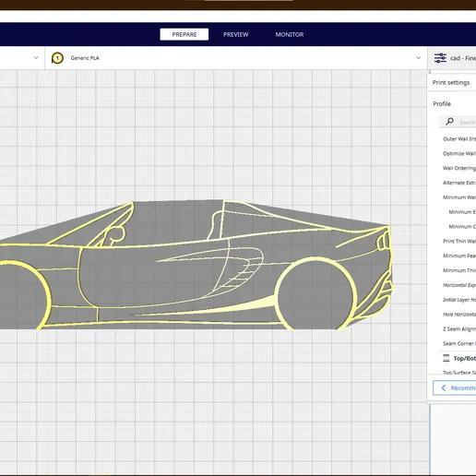Select the Horizontal Expansion setting
Screen dimensions: 476x476
(x=459, y=285)
